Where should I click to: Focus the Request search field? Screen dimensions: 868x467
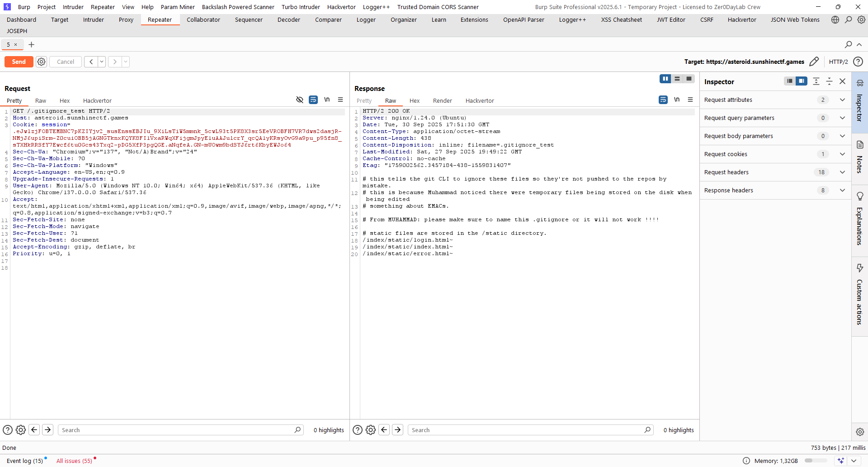click(180, 430)
